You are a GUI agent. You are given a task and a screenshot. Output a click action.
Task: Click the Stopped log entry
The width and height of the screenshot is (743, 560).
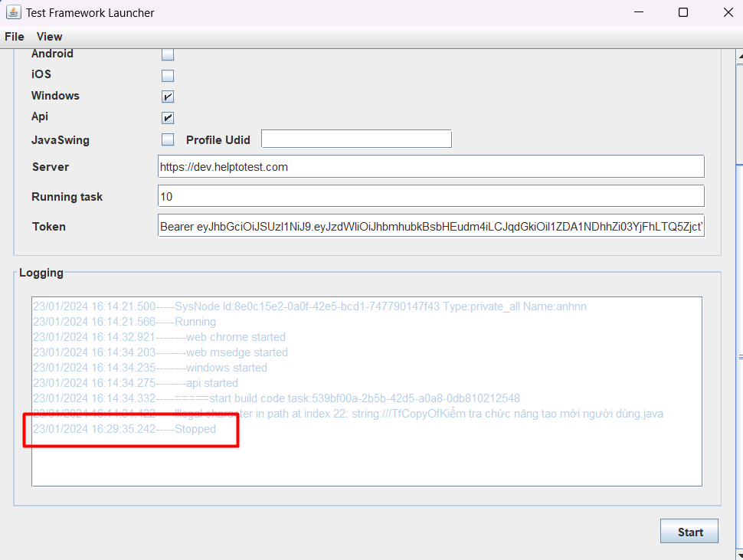[x=125, y=429]
